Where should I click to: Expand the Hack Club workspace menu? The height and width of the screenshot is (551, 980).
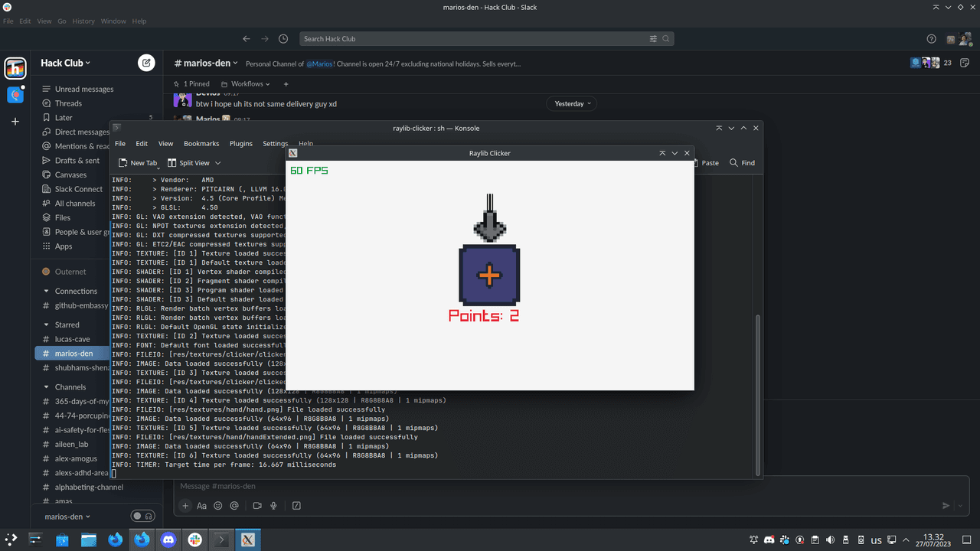(65, 63)
